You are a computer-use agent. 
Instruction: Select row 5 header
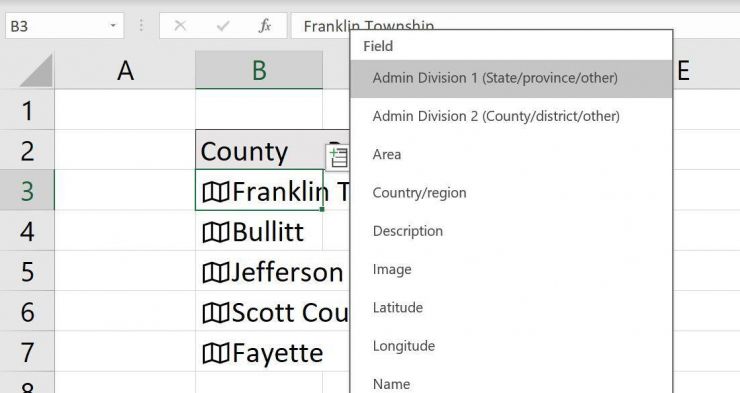(x=27, y=272)
